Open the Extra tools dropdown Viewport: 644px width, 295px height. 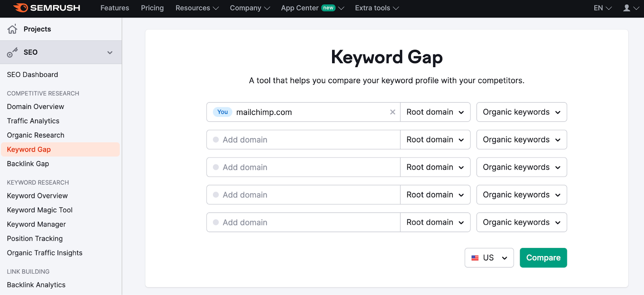(377, 8)
